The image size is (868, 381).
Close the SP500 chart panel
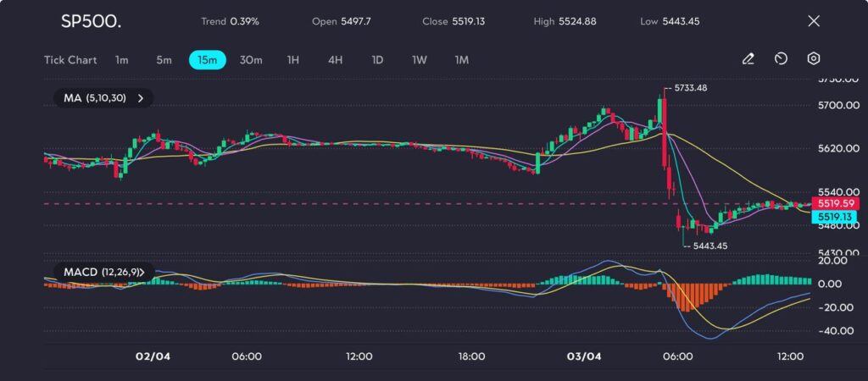pos(814,21)
